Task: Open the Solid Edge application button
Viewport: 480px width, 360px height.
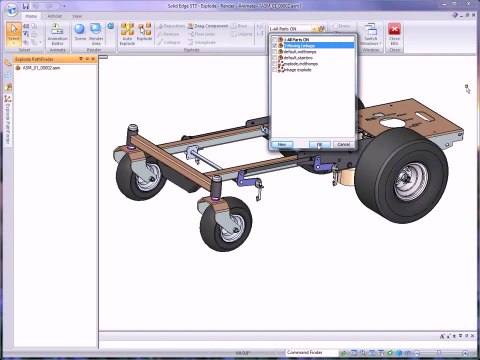Action: click(12, 9)
